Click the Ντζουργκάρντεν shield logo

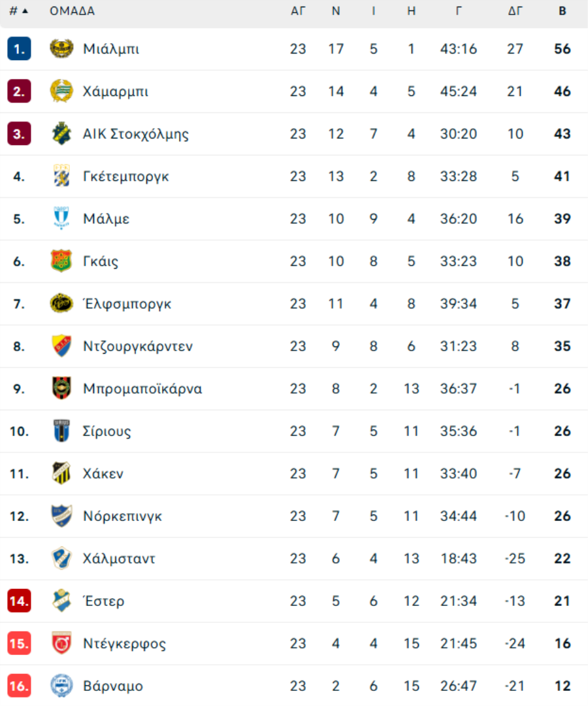(x=61, y=346)
